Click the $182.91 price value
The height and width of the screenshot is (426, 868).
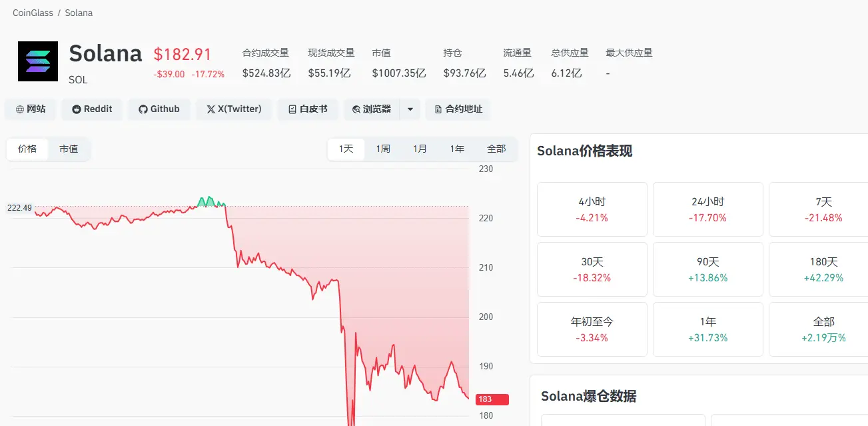(x=183, y=54)
